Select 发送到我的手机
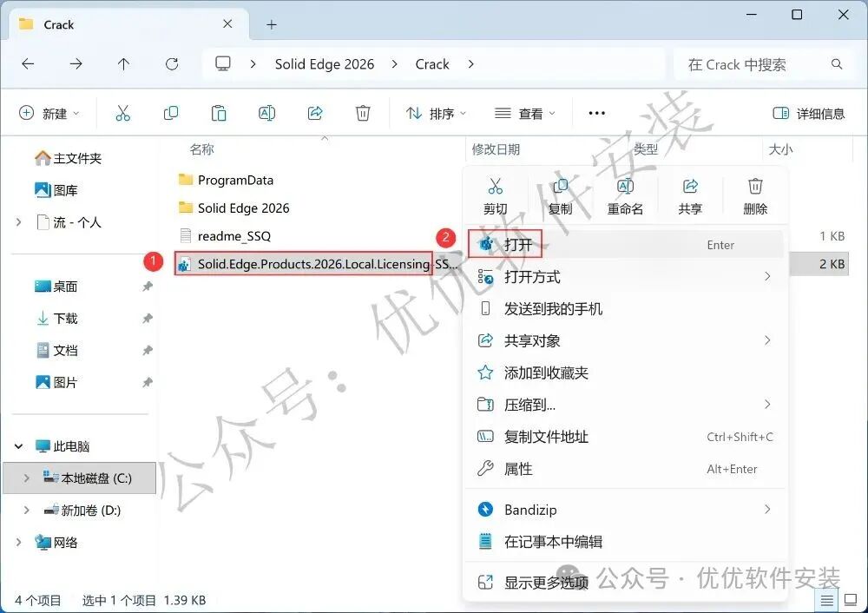The width and height of the screenshot is (868, 613). 625,308
